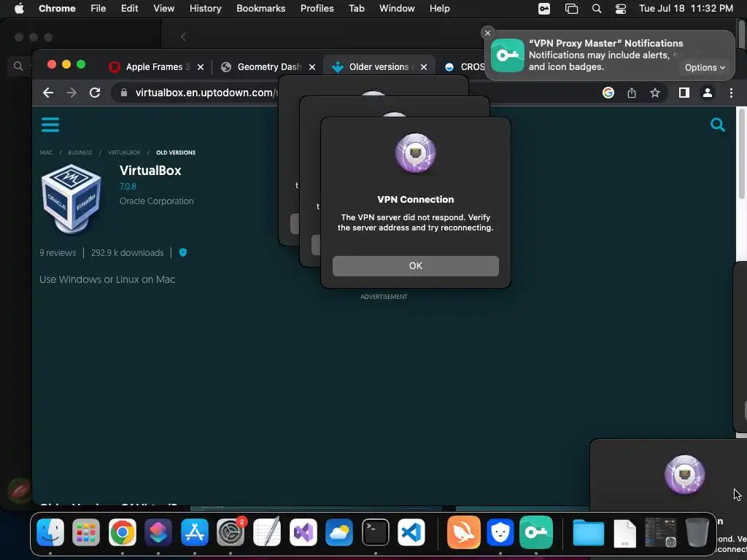The width and height of the screenshot is (747, 560).
Task: Open the blue folder in the dock
Action: (589, 532)
